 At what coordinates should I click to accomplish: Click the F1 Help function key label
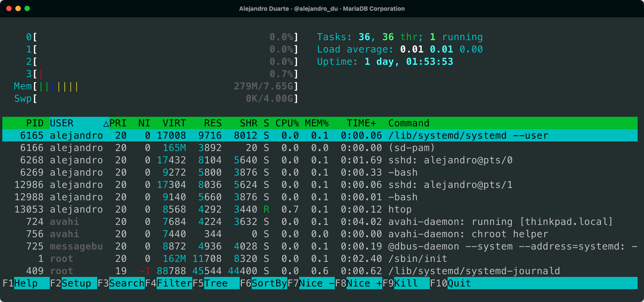pos(26,283)
